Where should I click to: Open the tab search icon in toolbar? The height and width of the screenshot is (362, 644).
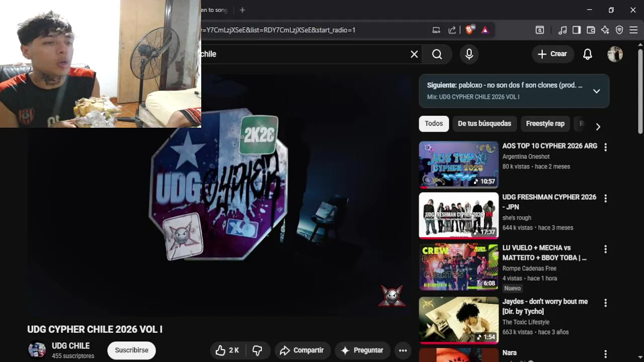tap(540, 30)
